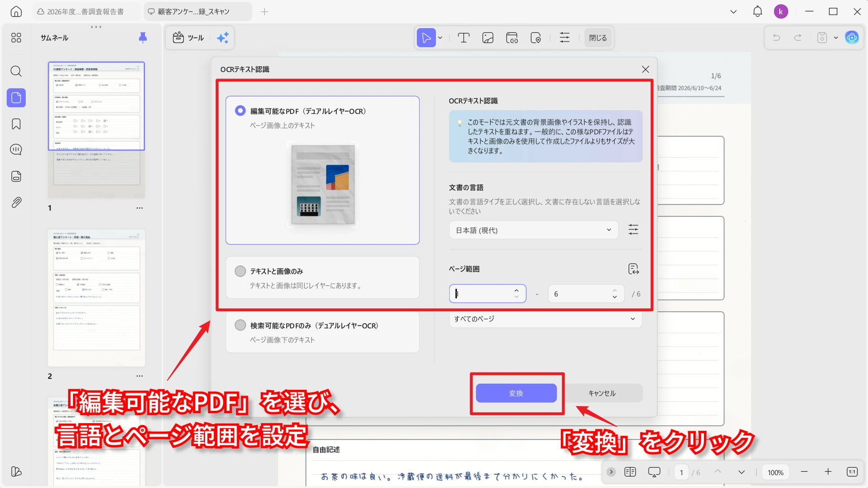Zoom in with plus button
This screenshot has height=488, width=868.
tap(828, 472)
